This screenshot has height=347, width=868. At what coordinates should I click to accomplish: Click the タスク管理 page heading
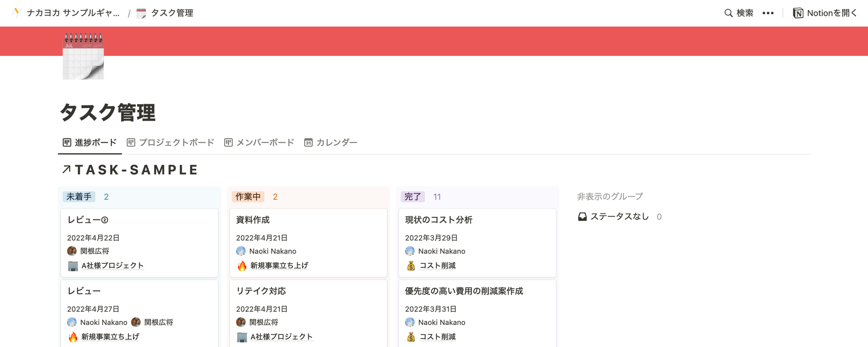click(x=108, y=112)
